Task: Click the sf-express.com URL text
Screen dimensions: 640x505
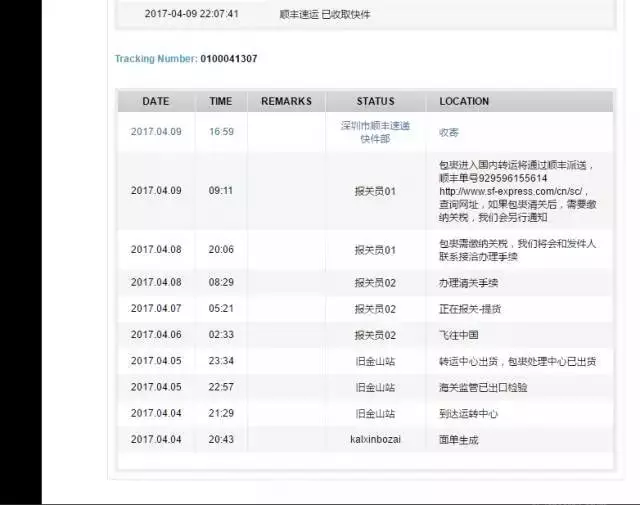Action: point(511,191)
